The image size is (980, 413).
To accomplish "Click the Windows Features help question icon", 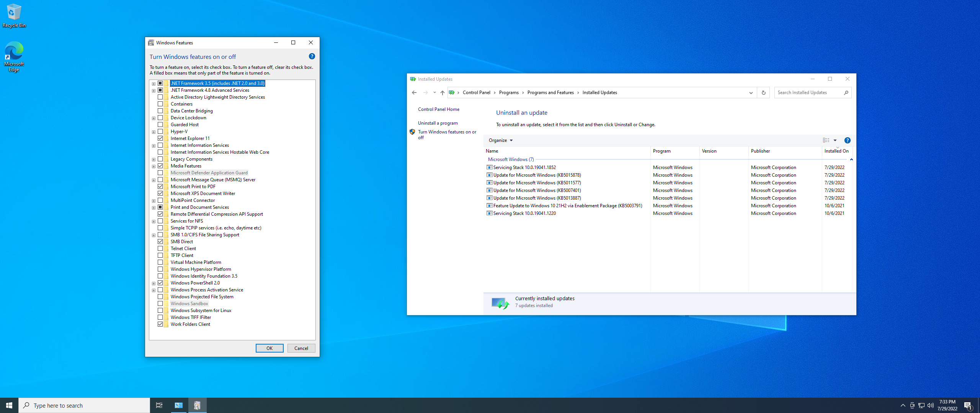I will tap(312, 56).
